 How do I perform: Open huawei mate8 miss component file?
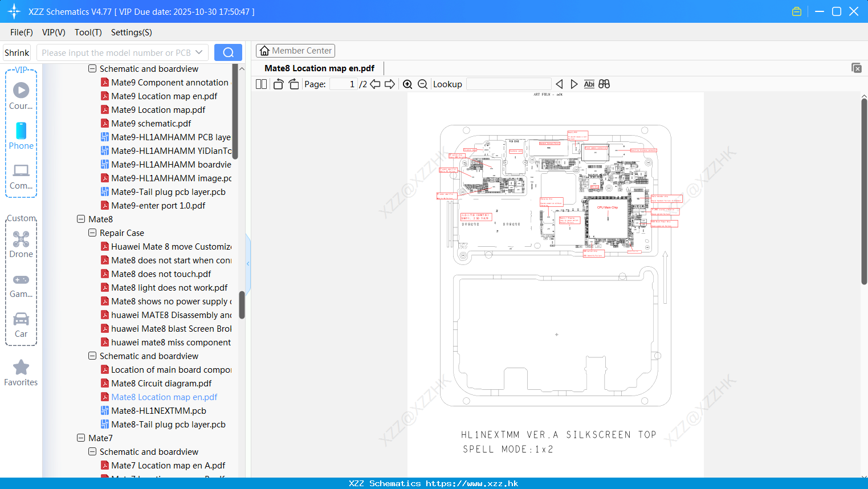171,342
